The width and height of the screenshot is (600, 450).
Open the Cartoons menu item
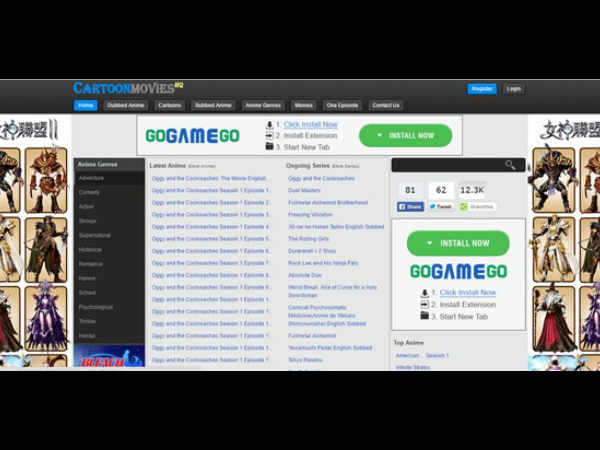(x=170, y=105)
